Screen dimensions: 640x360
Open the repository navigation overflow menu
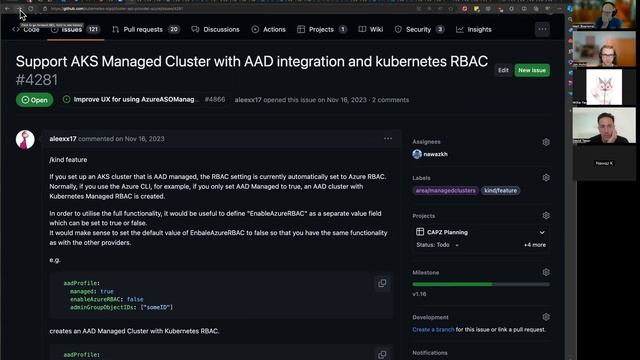point(542,29)
